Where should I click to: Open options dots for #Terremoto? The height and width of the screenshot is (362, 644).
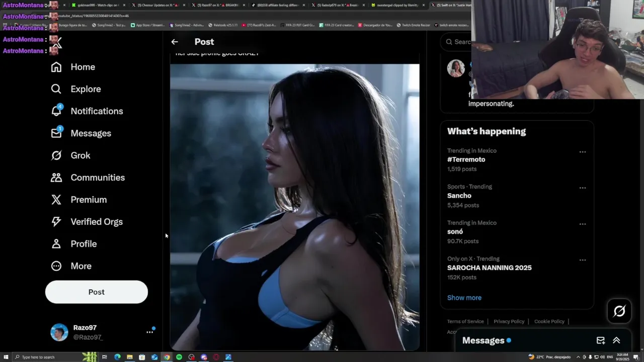(x=582, y=152)
